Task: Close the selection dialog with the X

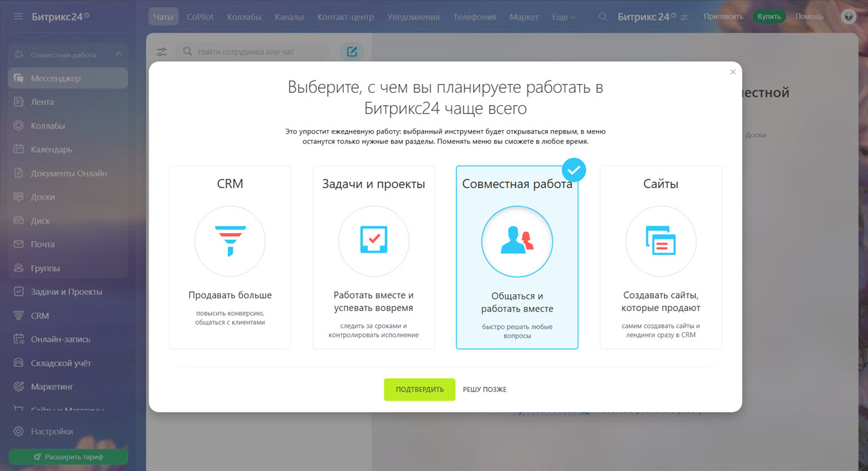Action: [x=732, y=72]
